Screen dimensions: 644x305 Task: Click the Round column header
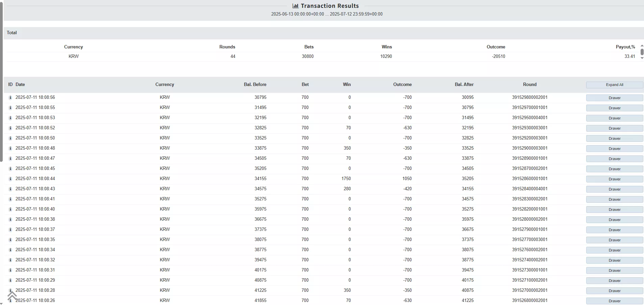[x=530, y=85]
